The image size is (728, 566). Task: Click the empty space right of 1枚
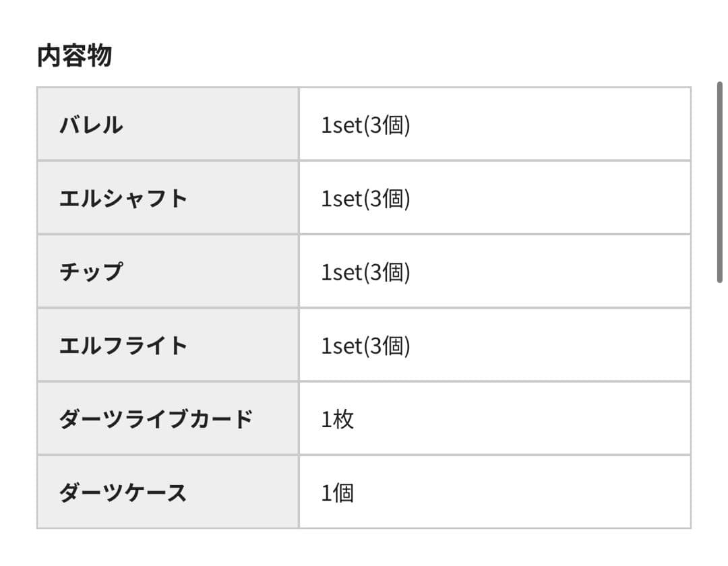point(526,418)
